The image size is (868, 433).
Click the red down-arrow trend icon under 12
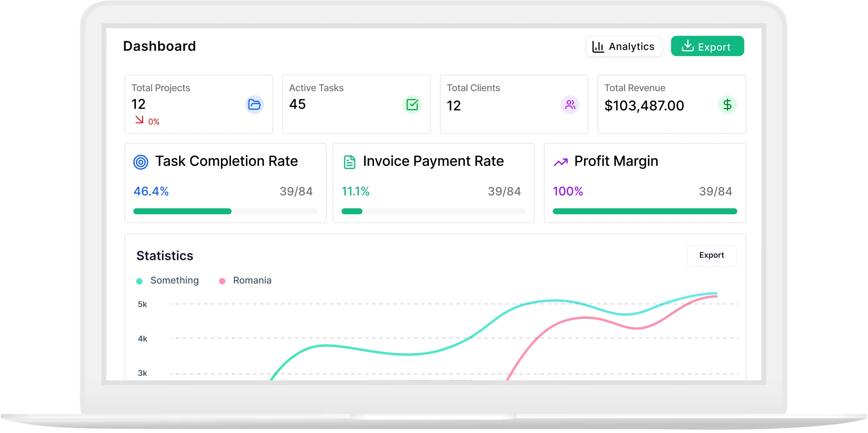[x=139, y=120]
